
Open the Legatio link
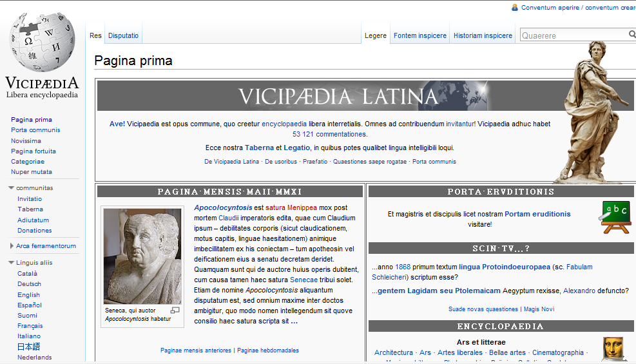[296, 148]
